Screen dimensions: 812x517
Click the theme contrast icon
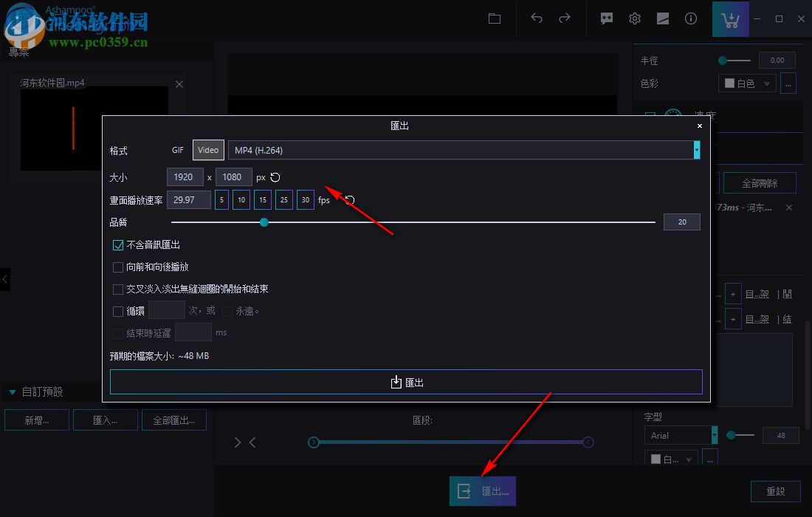coord(662,18)
